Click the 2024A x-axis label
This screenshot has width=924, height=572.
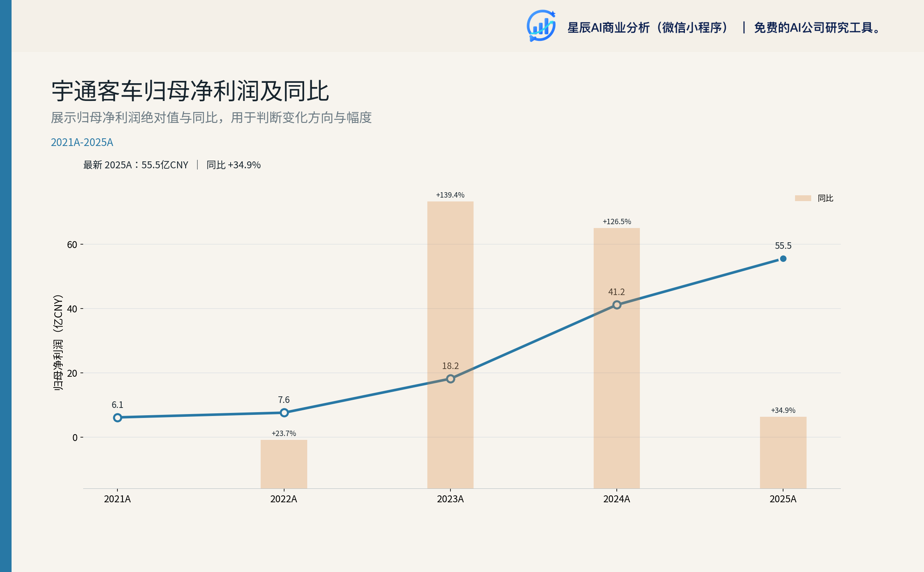point(617,499)
